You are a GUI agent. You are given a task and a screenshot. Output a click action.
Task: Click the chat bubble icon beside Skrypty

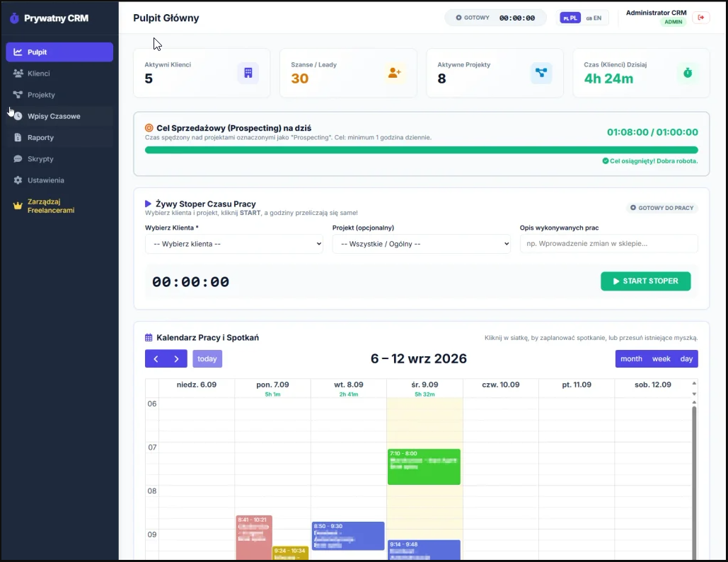[x=18, y=159]
